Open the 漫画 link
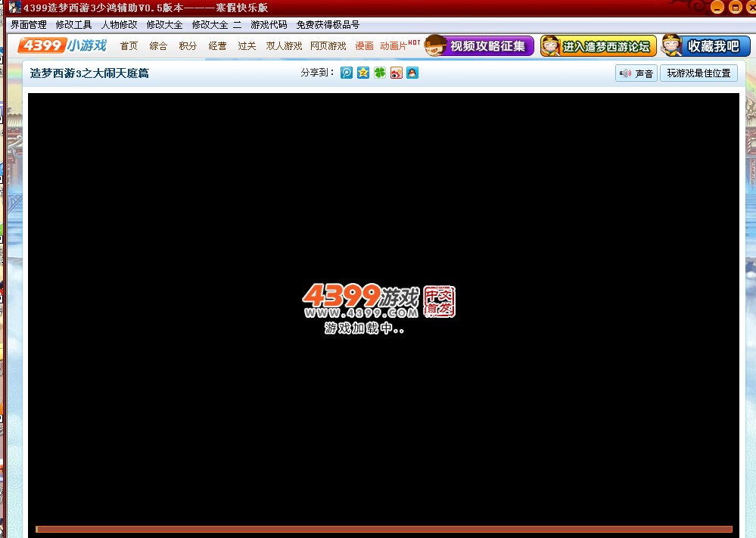This screenshot has width=756, height=538. [x=365, y=46]
